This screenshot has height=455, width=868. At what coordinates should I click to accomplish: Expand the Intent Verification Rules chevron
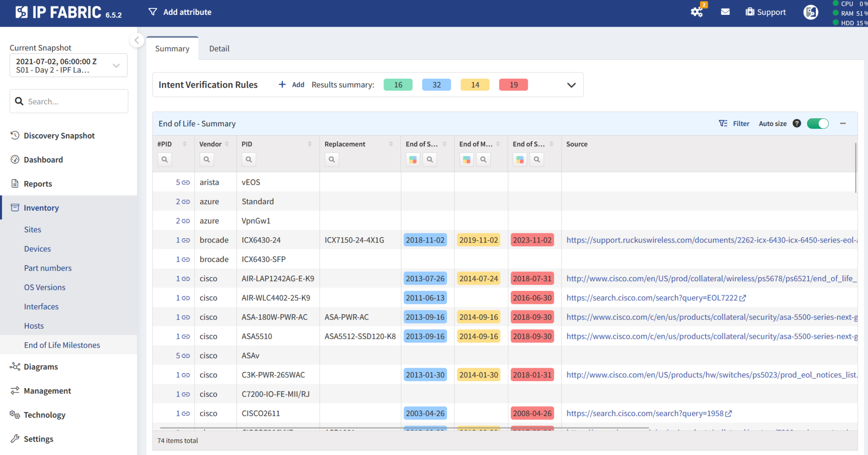[571, 85]
